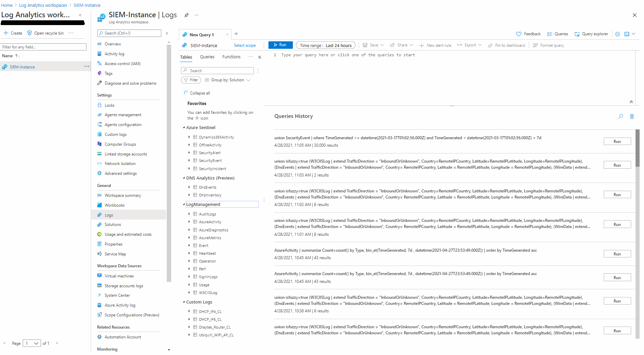Open the page number dropdown
The image size is (644, 355).
coord(32,343)
